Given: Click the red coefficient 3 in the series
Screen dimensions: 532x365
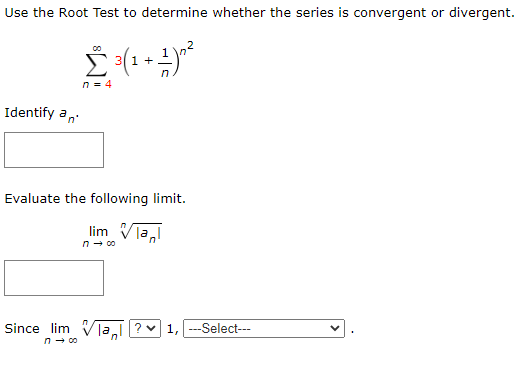Looking at the screenshot, I should coord(118,61).
